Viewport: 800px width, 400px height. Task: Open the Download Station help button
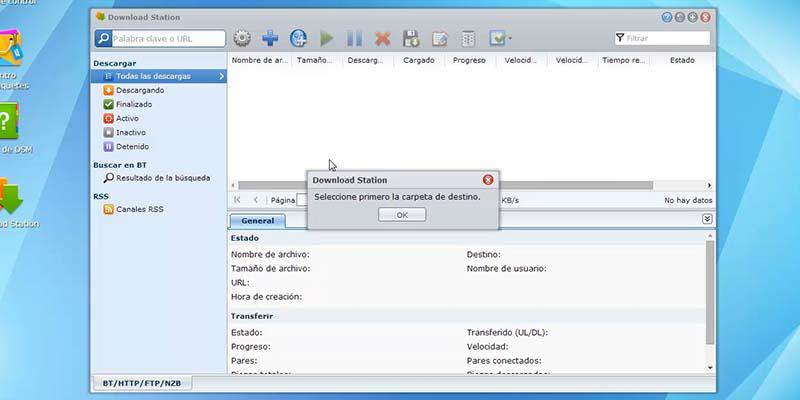pyautogui.click(x=667, y=17)
